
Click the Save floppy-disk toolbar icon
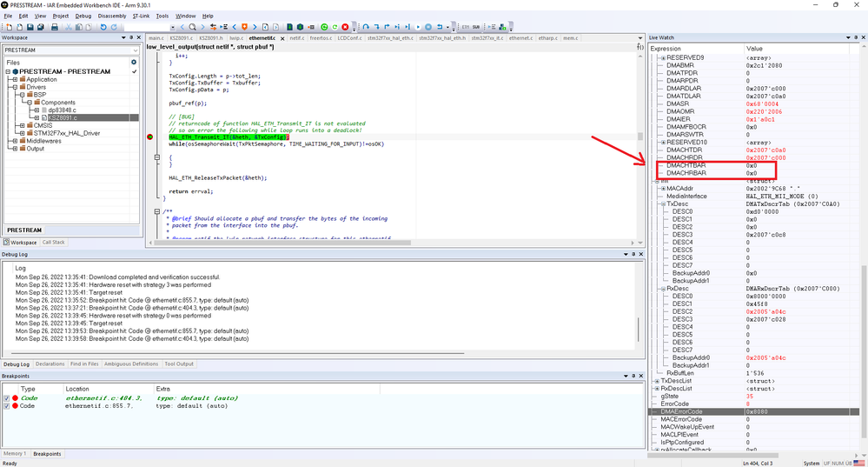point(30,27)
